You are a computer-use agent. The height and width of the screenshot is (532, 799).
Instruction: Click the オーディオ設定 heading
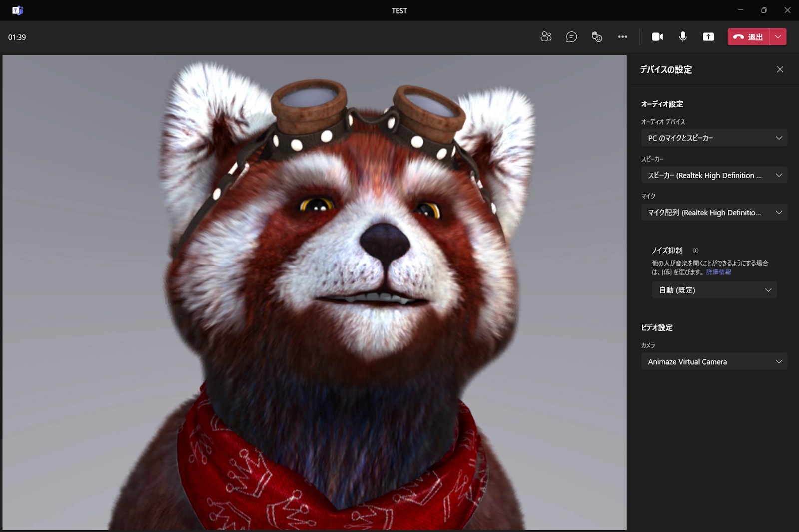662,104
